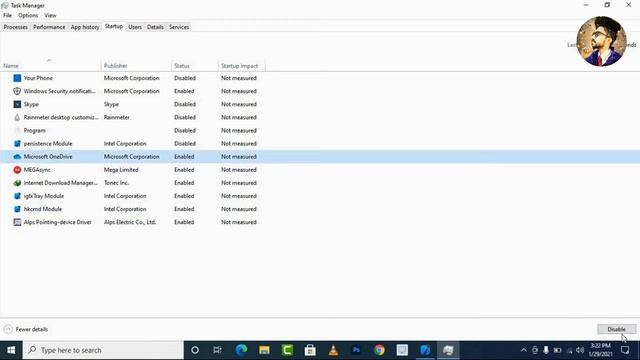Image resolution: width=640 pixels, height=360 pixels.
Task: Select Windows Security notification row text
Action: point(60,91)
